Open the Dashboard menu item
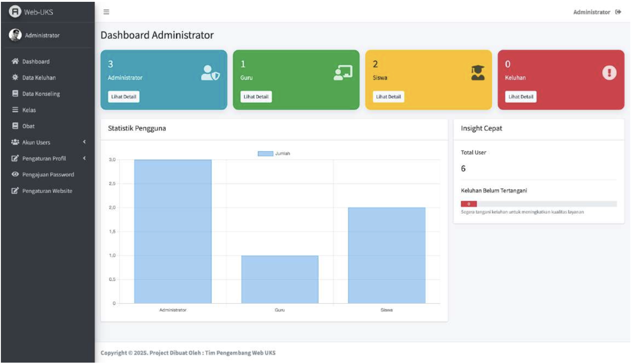This screenshot has width=633, height=364. [x=48, y=62]
